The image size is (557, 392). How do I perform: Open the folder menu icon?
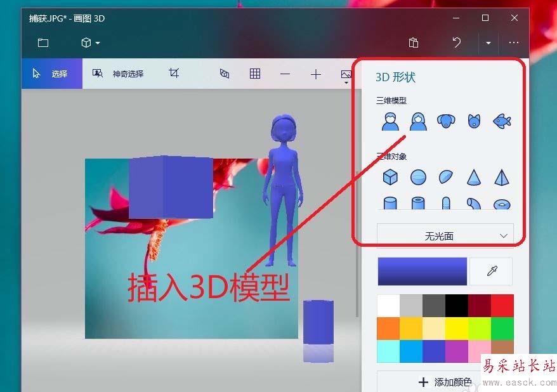[43, 43]
